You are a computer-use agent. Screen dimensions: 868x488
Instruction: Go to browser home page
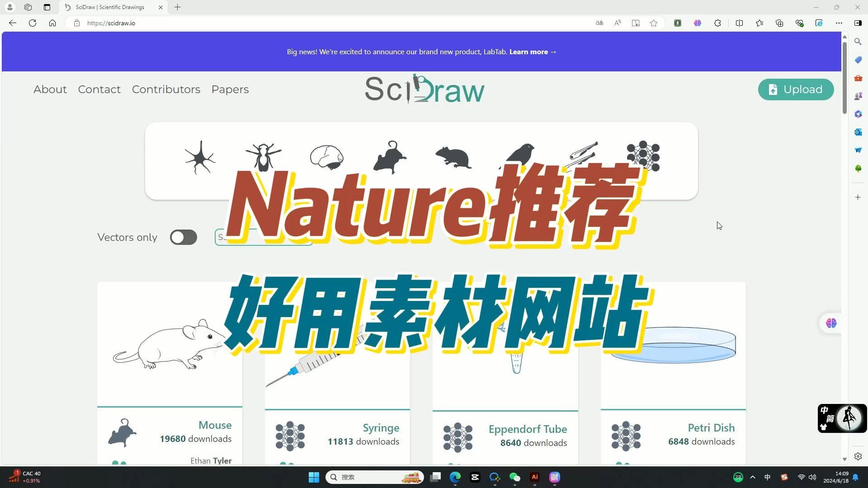(x=52, y=23)
